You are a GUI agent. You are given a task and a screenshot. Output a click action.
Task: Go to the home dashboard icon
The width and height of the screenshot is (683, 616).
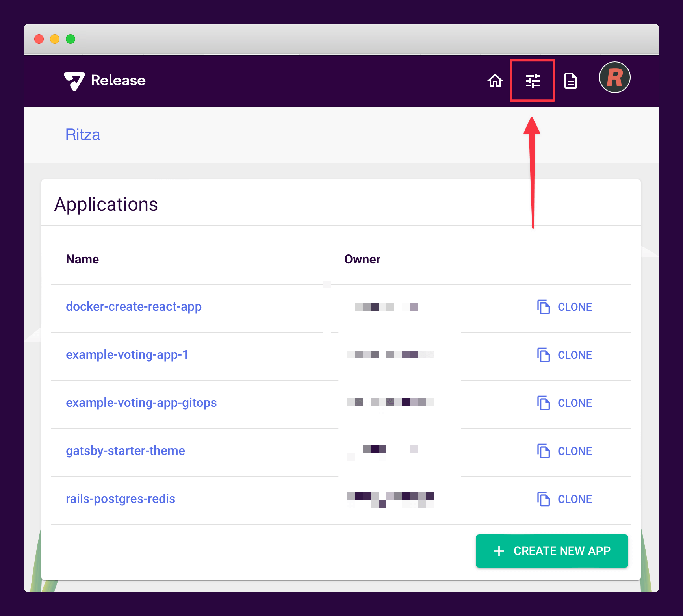[x=495, y=81]
